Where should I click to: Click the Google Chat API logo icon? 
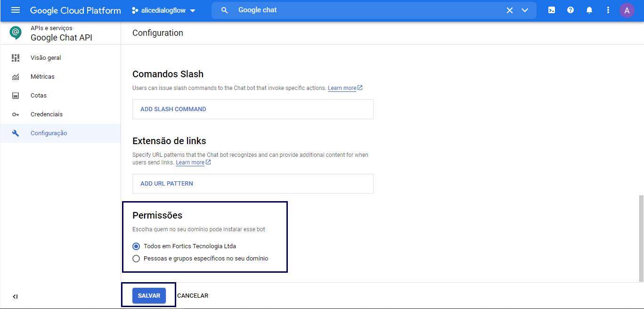(x=16, y=33)
